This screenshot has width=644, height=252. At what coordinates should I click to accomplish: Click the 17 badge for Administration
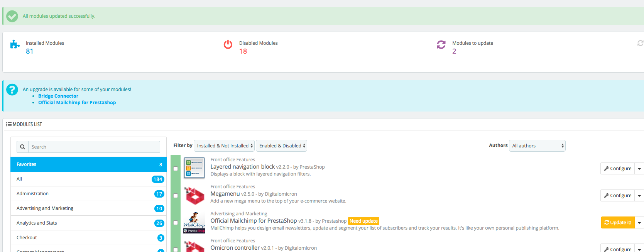pyautogui.click(x=159, y=194)
